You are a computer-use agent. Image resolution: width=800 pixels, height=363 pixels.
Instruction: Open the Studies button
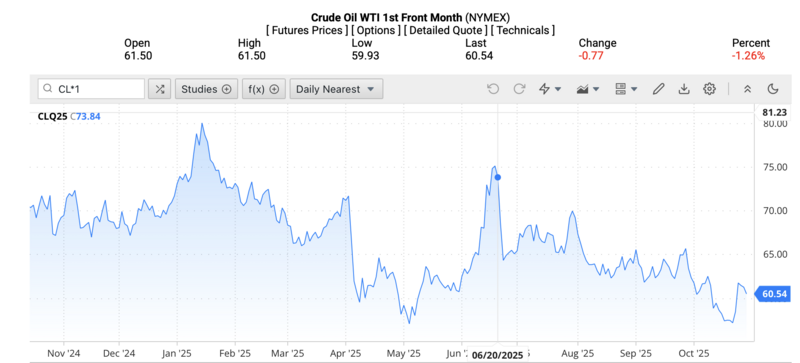tap(207, 89)
